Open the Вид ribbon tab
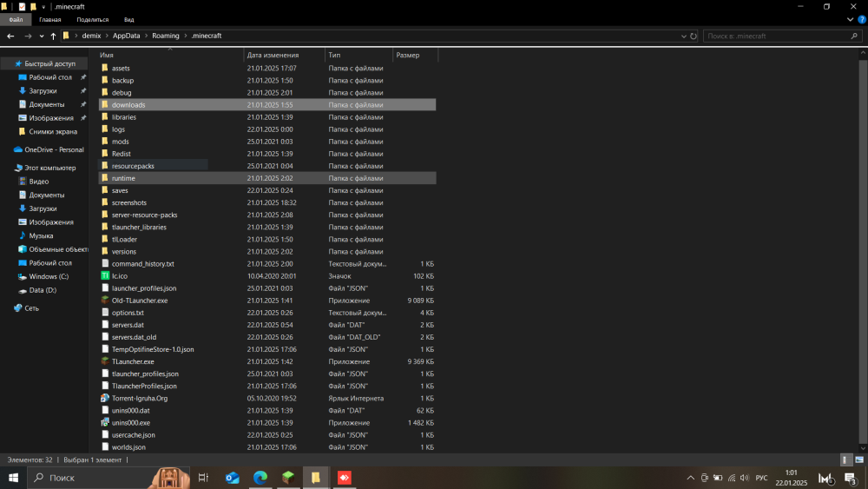Screen dimensions: 868x489 click(x=129, y=19)
